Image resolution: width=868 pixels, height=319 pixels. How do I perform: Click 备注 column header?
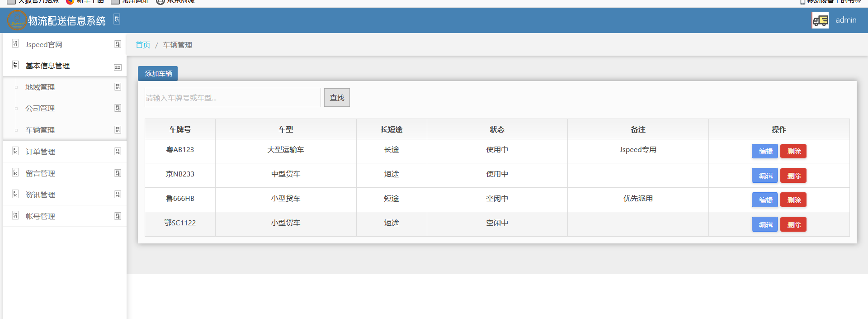pyautogui.click(x=638, y=129)
